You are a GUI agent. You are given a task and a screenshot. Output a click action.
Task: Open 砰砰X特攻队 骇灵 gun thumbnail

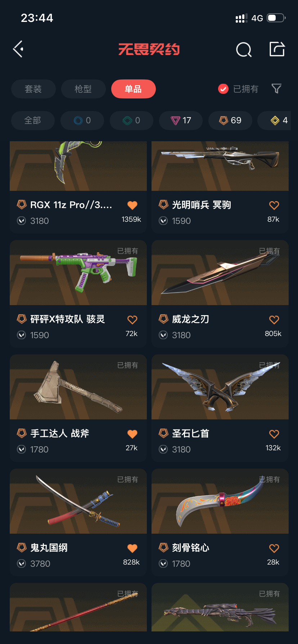[x=78, y=273]
